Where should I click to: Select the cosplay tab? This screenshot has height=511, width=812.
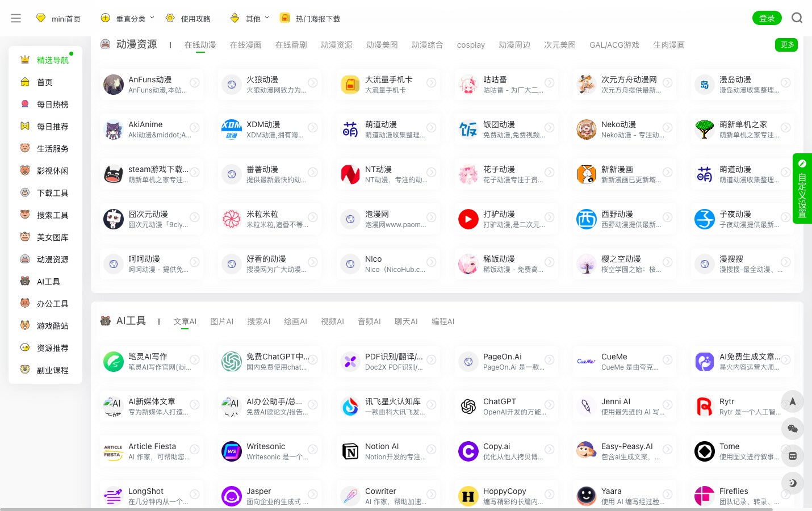[471, 45]
